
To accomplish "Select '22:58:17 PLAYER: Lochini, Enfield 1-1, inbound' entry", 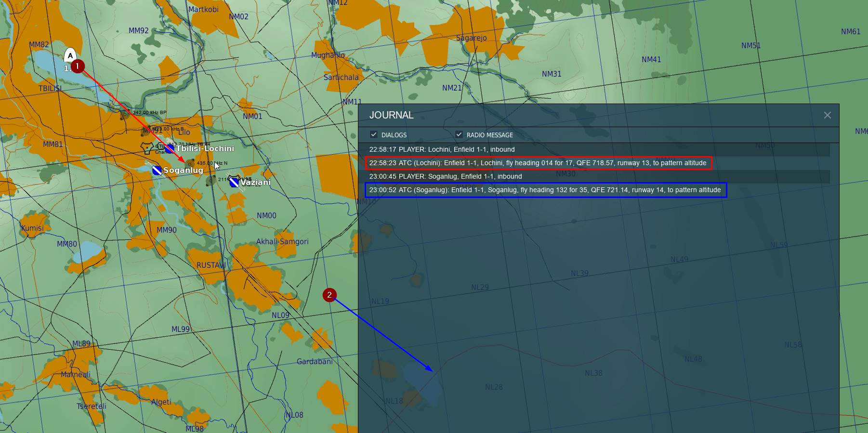I will 594,149.
